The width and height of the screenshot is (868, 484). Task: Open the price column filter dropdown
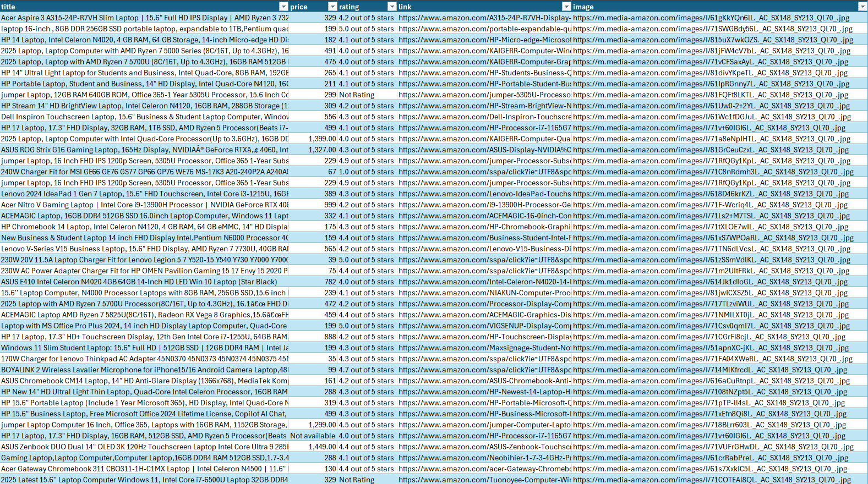click(x=332, y=7)
